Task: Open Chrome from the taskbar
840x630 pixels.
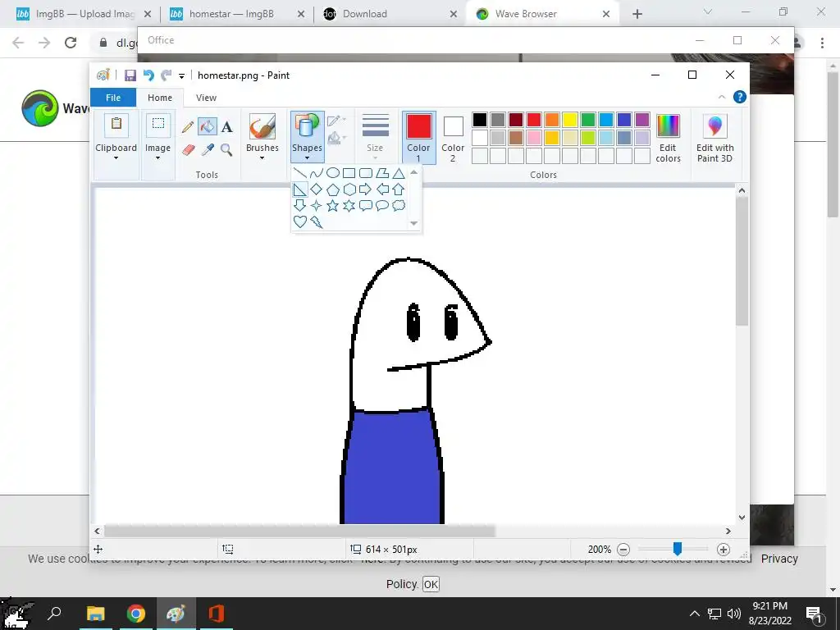Action: click(135, 614)
